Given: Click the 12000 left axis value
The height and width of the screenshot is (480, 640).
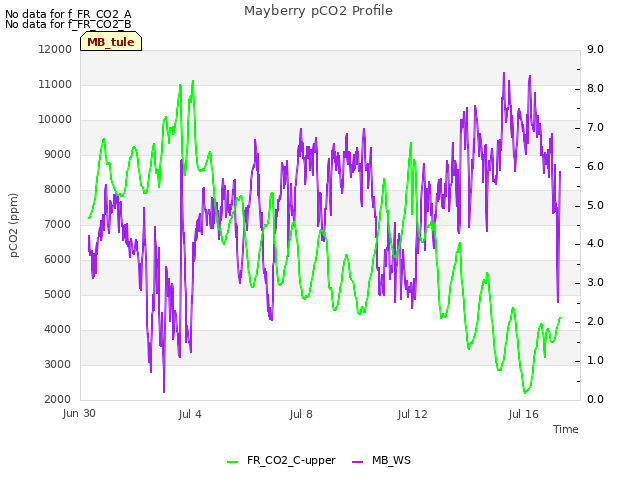Looking at the screenshot, I should click(x=55, y=49).
